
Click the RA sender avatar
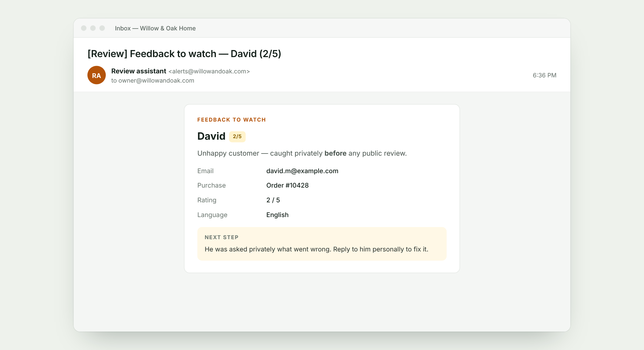coord(97,75)
